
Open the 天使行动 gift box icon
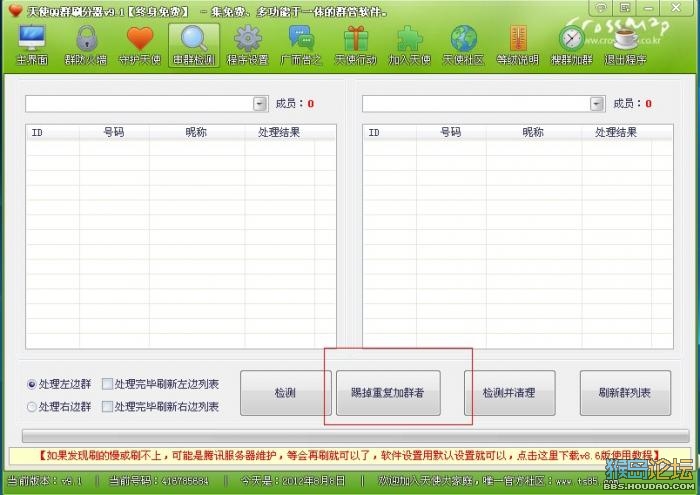pos(355,45)
